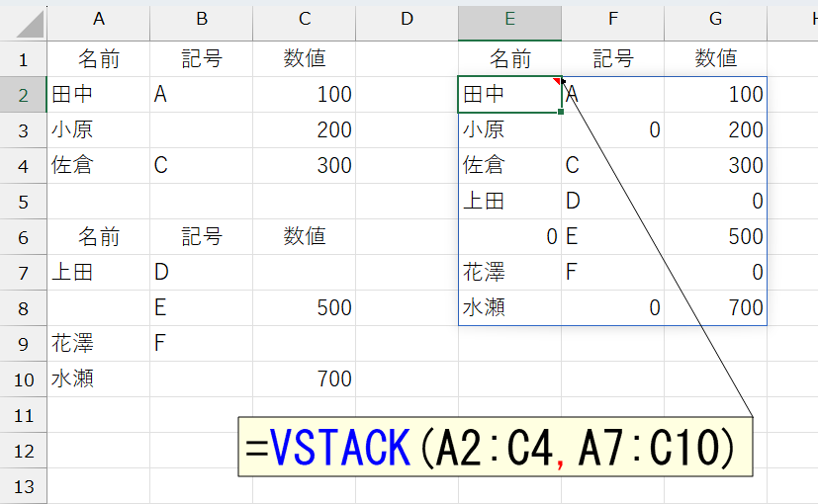Click cell B8 containing E

pyautogui.click(x=202, y=308)
